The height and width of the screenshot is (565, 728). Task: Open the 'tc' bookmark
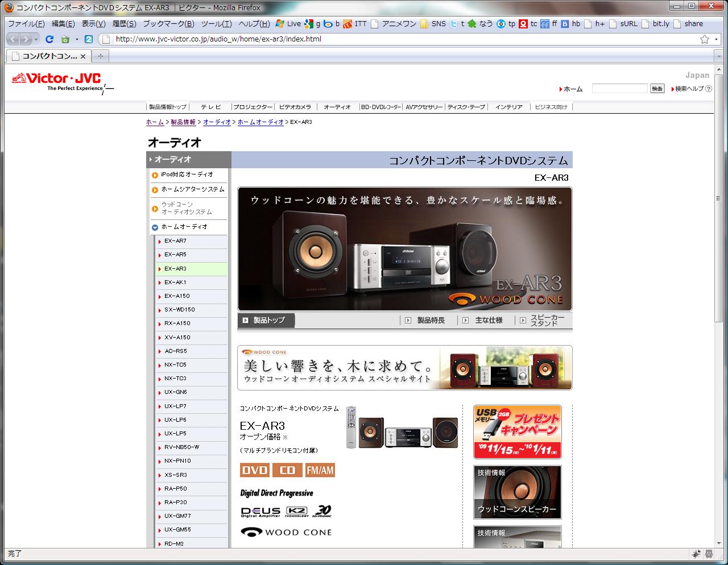tap(528, 24)
